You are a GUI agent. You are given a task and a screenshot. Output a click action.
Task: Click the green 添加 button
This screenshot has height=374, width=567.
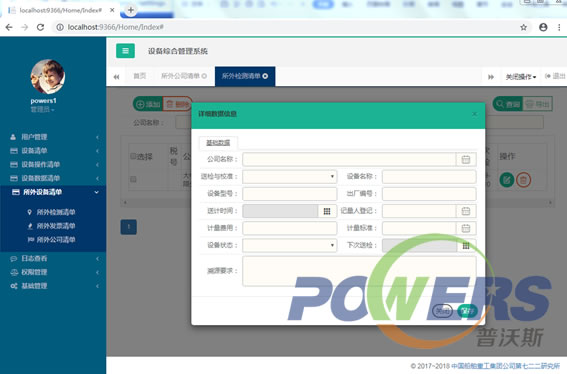(x=148, y=104)
